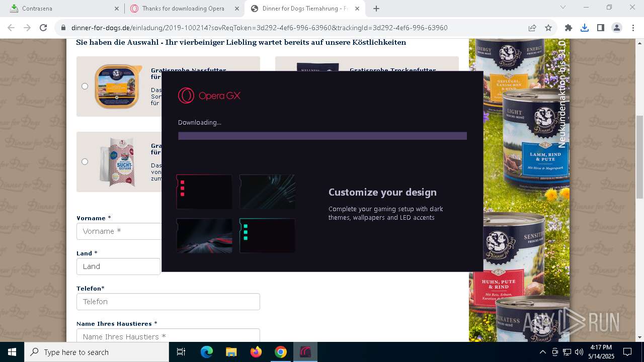This screenshot has height=362, width=644.
Task: Click the address bar URL
Action: pyautogui.click(x=259, y=28)
